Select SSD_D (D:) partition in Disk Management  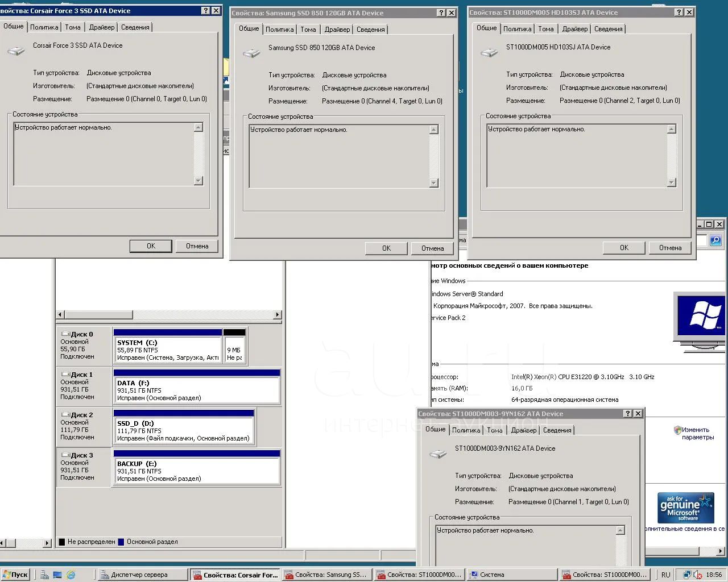[184, 427]
